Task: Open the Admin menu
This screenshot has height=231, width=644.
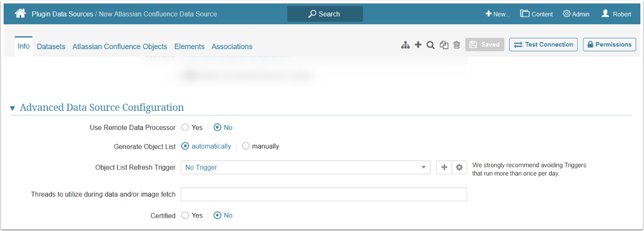Action: 576,14
